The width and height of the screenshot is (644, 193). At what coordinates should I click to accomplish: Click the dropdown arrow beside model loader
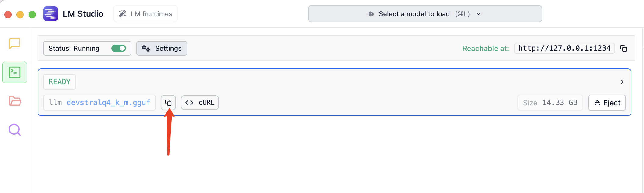(x=479, y=14)
